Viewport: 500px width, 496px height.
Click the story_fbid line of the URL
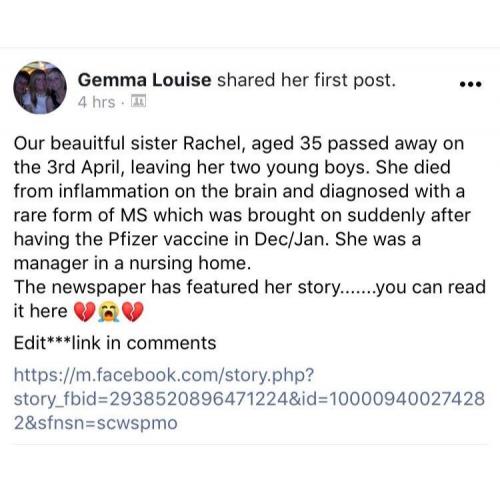[249, 399]
